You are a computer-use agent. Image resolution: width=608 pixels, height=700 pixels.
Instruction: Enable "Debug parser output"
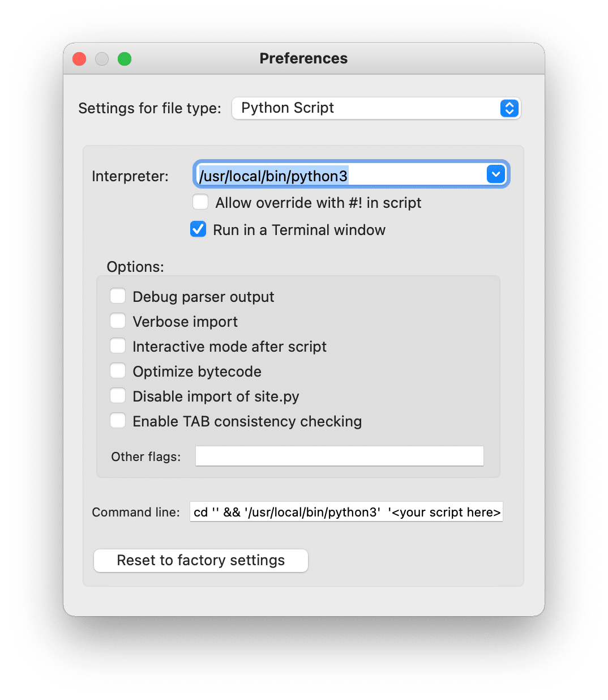pyautogui.click(x=118, y=296)
